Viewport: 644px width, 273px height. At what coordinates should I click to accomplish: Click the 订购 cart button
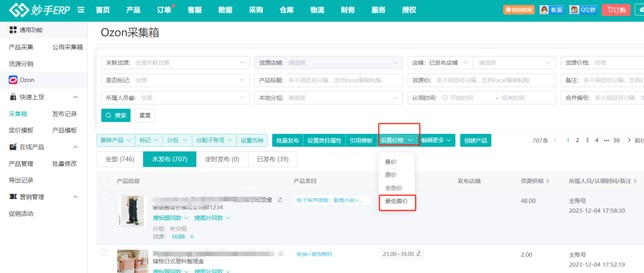(x=616, y=10)
